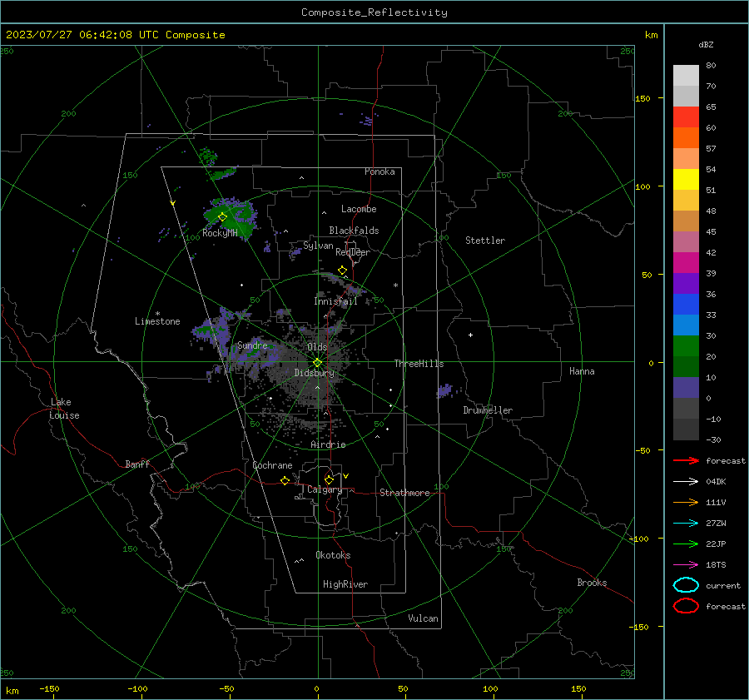
Task: Click the Airdrie city label
Action: click(328, 444)
